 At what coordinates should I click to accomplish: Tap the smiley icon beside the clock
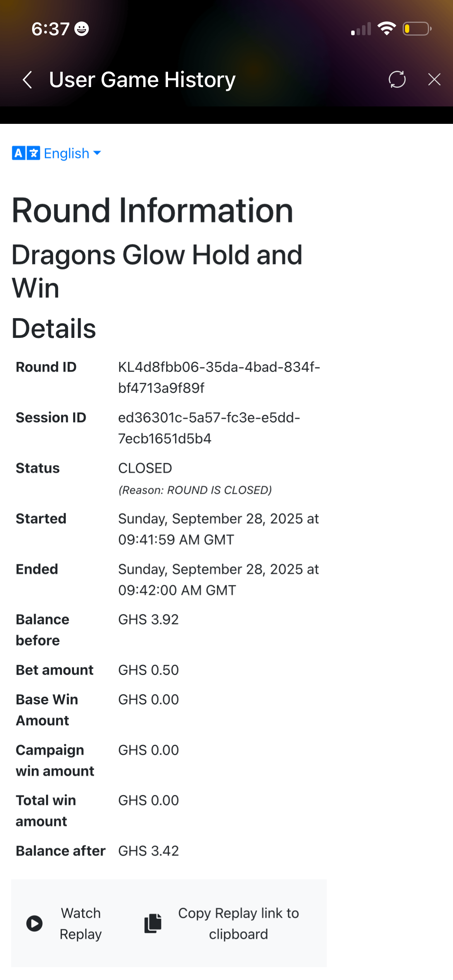tap(82, 29)
